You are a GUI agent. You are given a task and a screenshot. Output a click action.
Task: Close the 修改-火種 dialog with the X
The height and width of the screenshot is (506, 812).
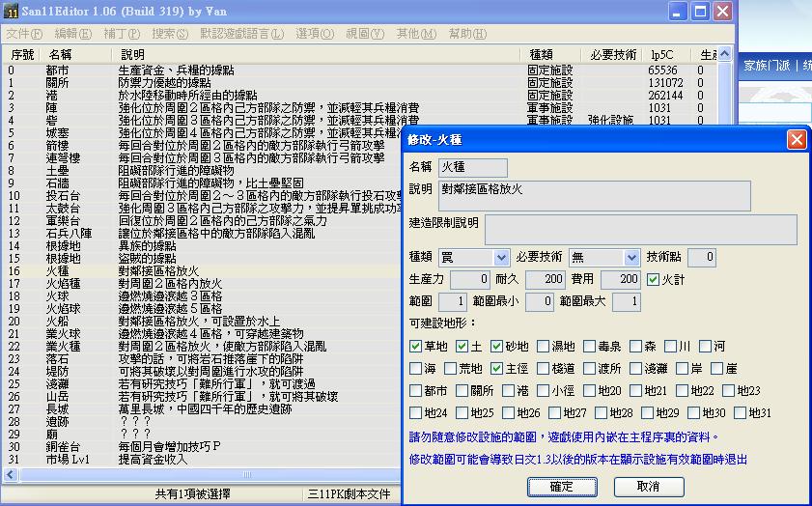click(x=796, y=140)
